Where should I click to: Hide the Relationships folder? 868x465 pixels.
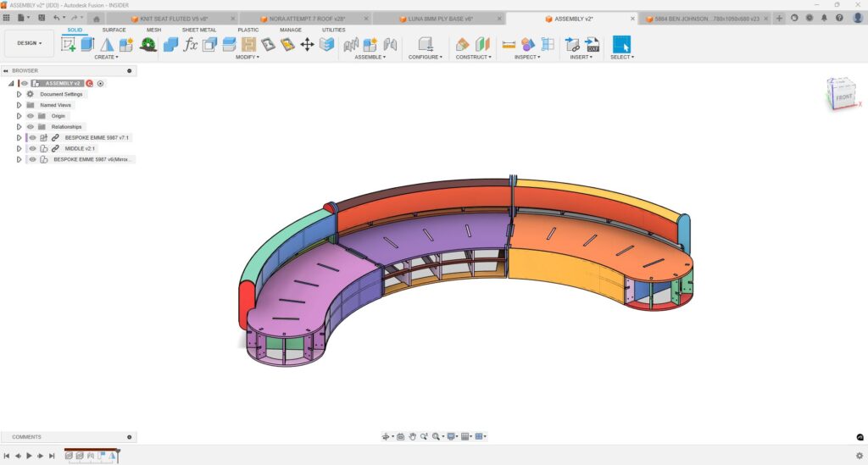click(31, 126)
